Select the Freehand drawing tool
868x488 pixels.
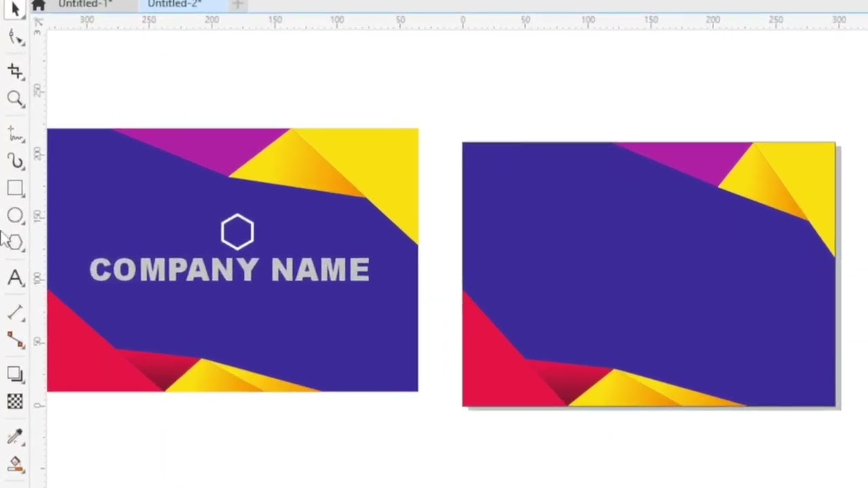(15, 133)
